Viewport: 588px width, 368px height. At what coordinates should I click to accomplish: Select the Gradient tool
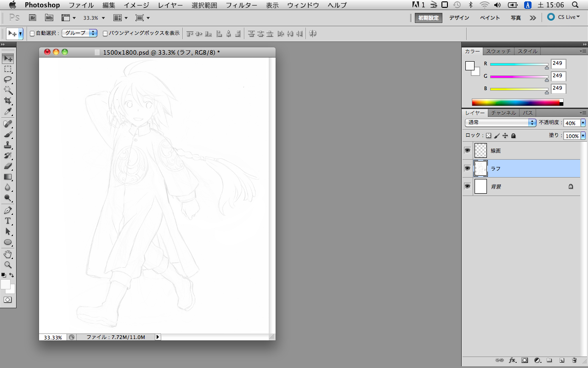tap(8, 177)
